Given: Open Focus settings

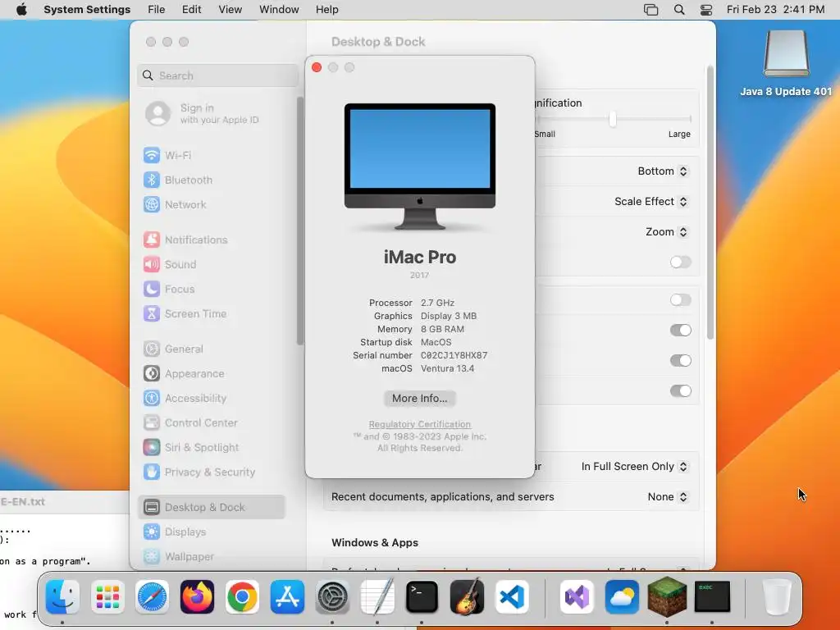Looking at the screenshot, I should pos(169,290).
